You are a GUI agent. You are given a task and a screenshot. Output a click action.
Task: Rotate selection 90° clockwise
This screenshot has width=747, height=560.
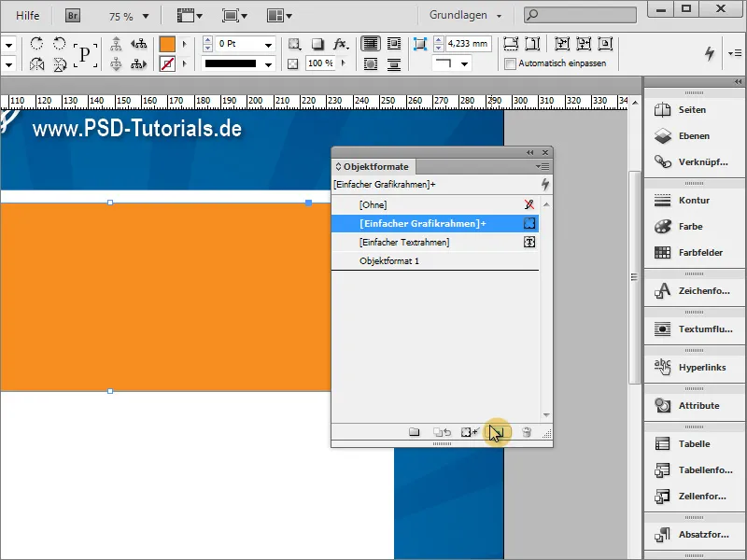[36, 44]
